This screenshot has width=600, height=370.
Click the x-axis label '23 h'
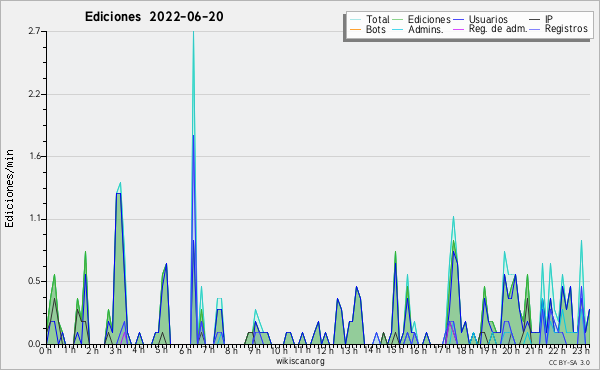pos(581,350)
